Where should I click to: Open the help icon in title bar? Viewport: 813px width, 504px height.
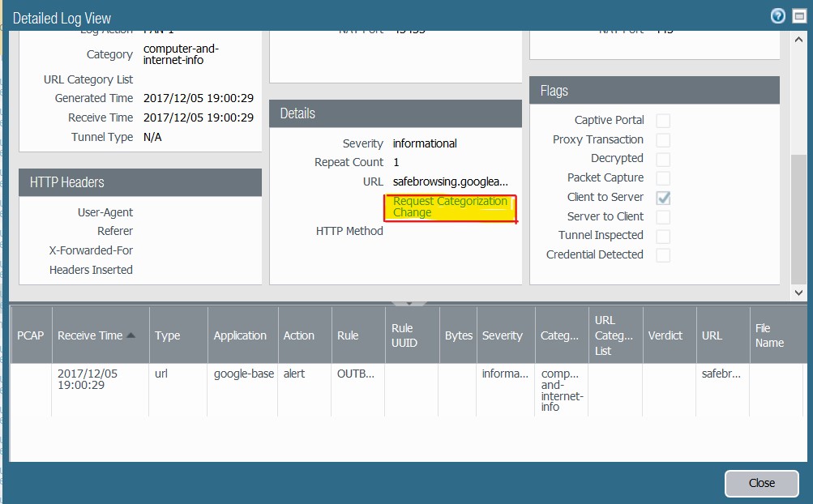(777, 15)
